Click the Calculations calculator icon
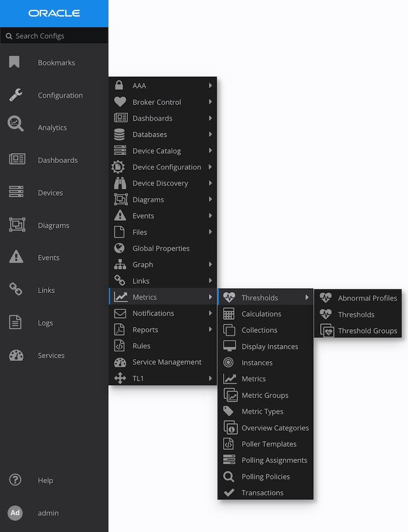The width and height of the screenshot is (408, 532). (229, 314)
